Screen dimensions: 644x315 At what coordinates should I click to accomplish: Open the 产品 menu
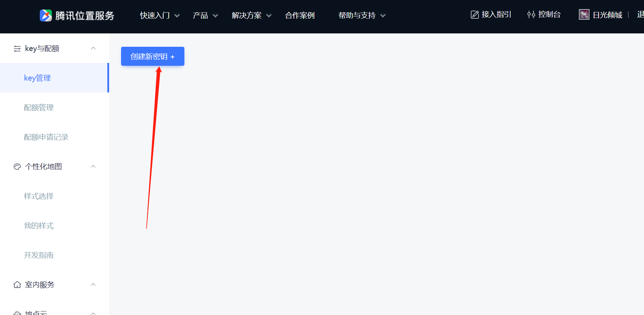[200, 15]
